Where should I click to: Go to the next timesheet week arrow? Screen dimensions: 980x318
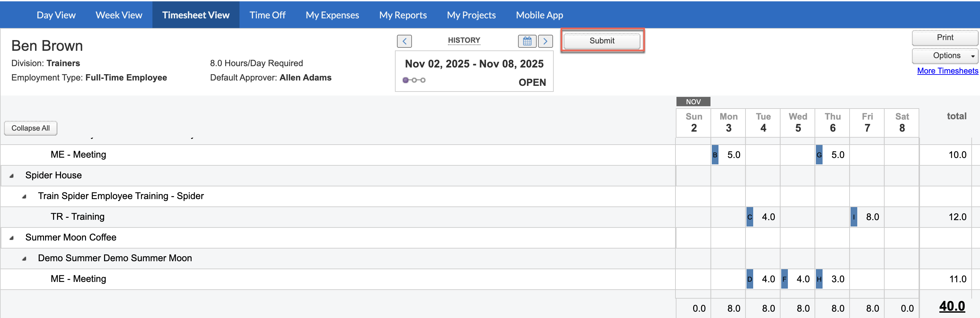pos(545,41)
